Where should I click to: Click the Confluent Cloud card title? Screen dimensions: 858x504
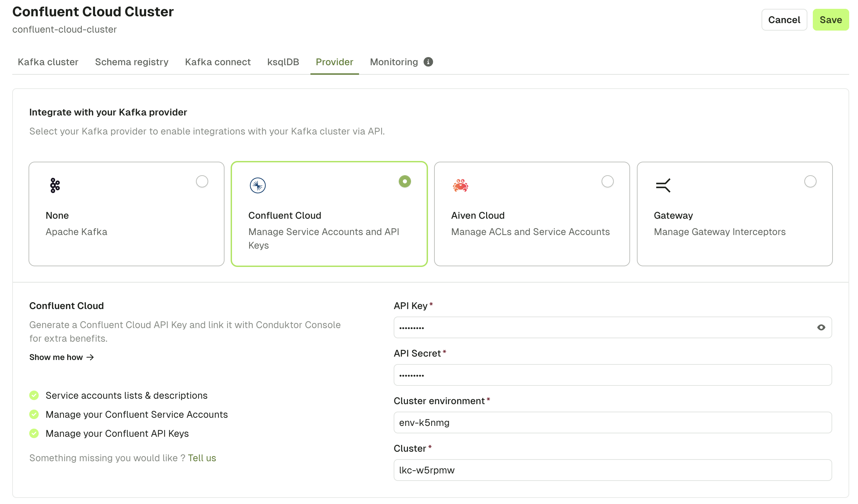(x=285, y=216)
